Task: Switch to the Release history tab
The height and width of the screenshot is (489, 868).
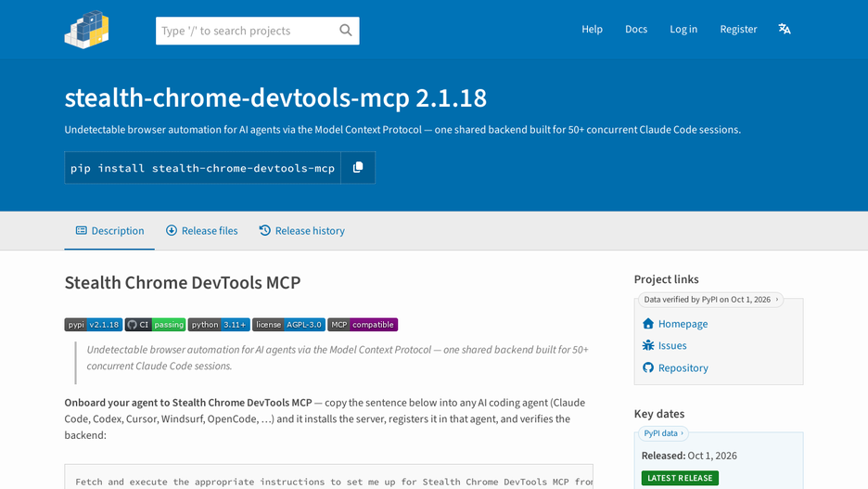Action: pyautogui.click(x=301, y=230)
